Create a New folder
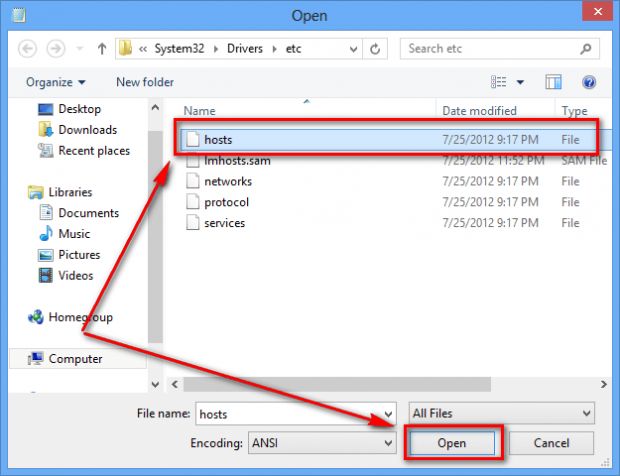Screen dimensions: 620x476 145,82
